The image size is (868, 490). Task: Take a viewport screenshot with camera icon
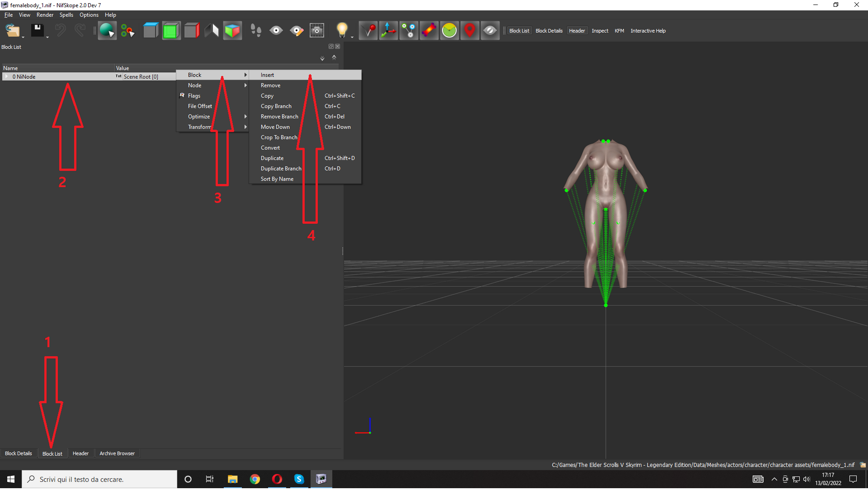(317, 30)
